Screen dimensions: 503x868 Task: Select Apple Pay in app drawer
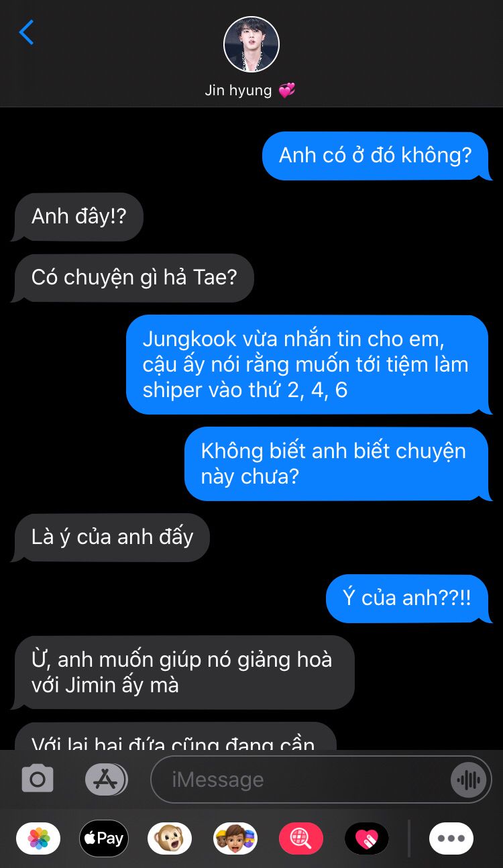coord(104,838)
